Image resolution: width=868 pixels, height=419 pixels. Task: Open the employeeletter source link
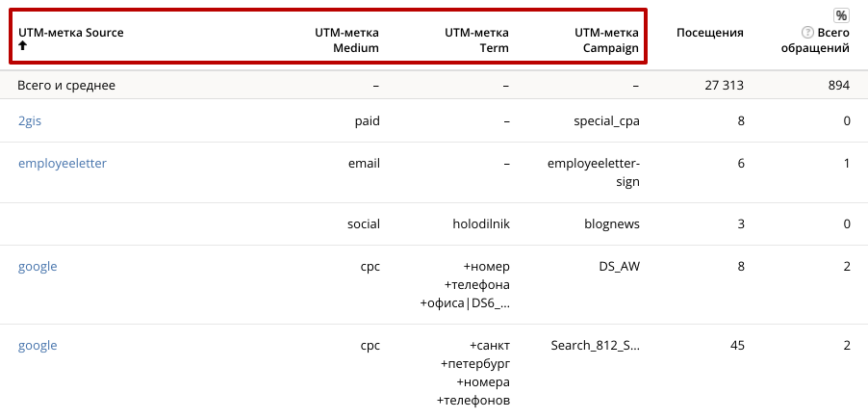(x=63, y=164)
